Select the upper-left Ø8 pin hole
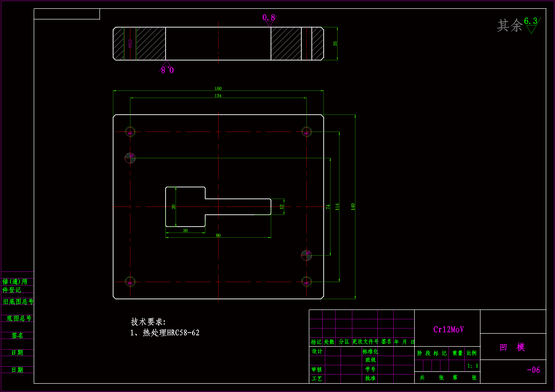555x392 pixels. tap(130, 158)
